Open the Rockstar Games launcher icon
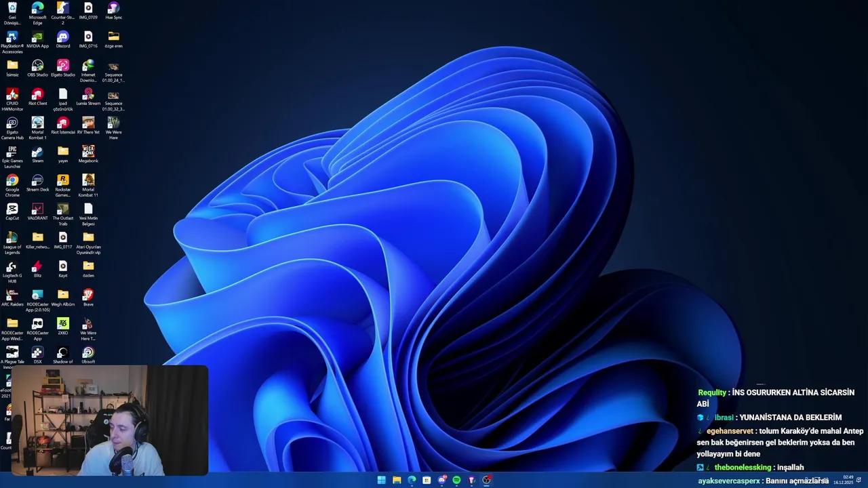868x488 pixels. 63,181
